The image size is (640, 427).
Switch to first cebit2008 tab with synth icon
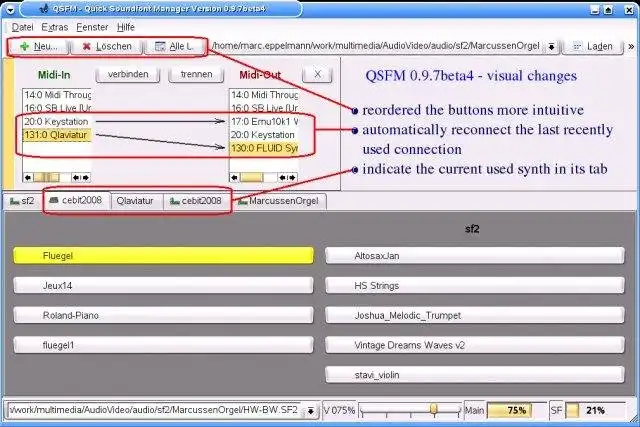click(x=76, y=200)
